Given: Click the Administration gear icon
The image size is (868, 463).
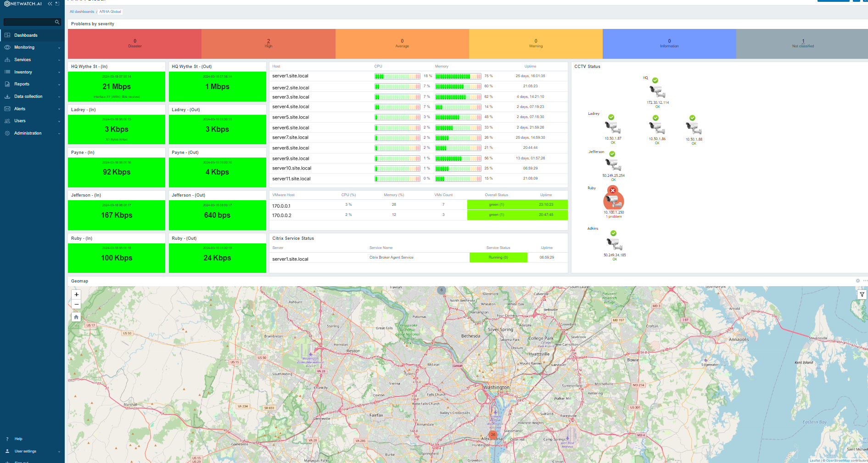Looking at the screenshot, I should [x=7, y=133].
